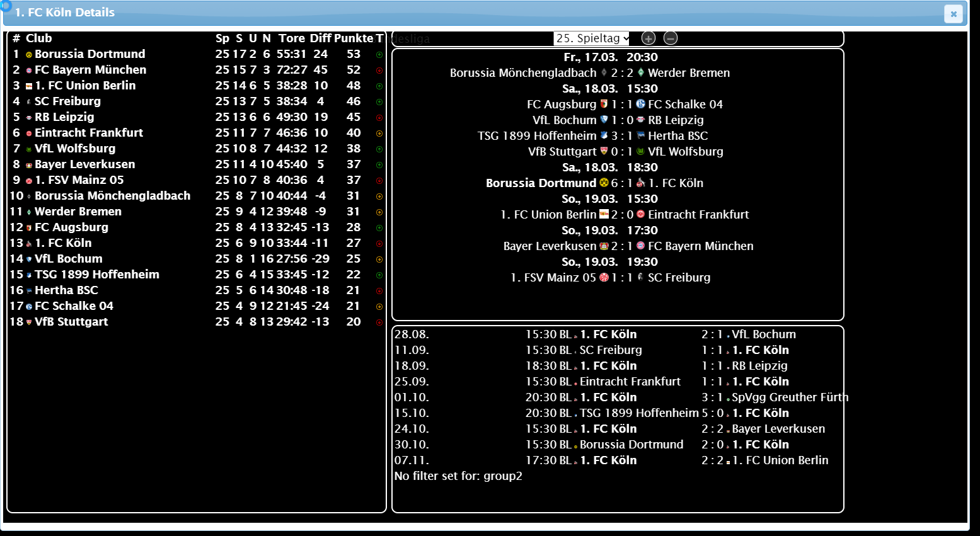This screenshot has width=980, height=536.
Task: Click the 'No filter set for: group2' text
Action: tap(458, 476)
